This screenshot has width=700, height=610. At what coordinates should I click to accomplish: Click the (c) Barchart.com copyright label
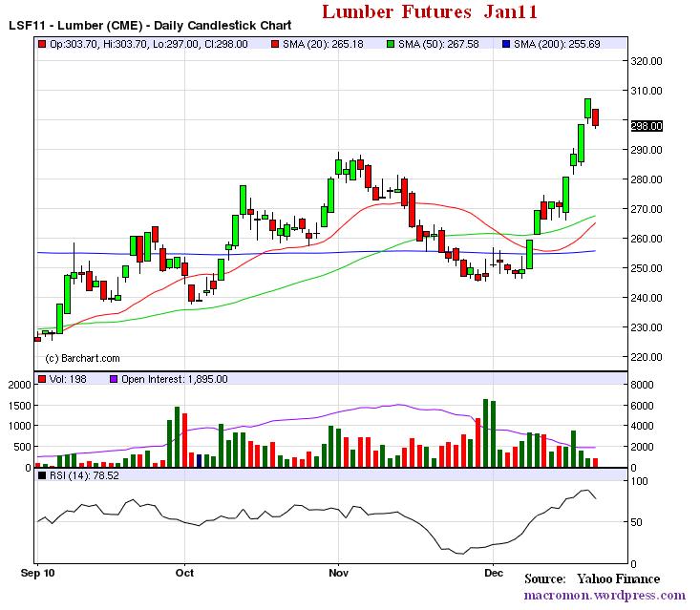coord(83,358)
